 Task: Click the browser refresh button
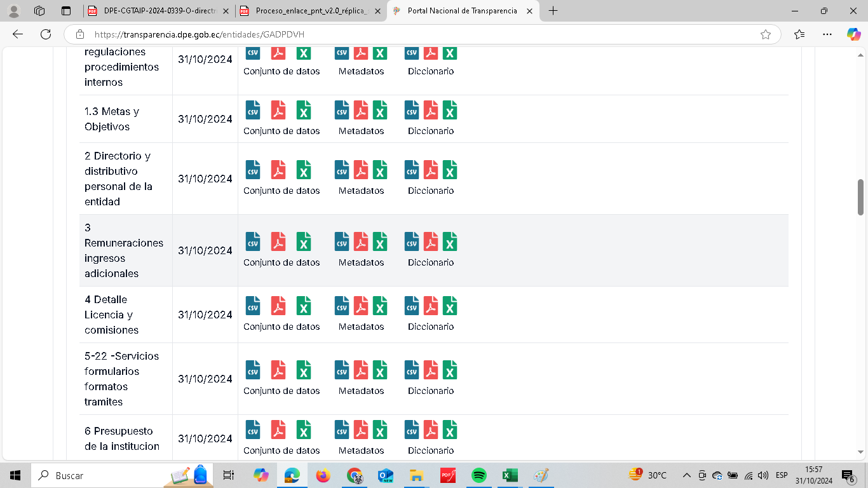click(46, 34)
